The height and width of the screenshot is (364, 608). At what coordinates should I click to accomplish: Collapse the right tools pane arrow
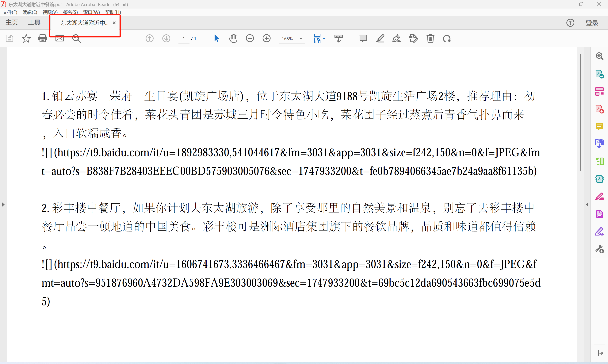tap(587, 204)
